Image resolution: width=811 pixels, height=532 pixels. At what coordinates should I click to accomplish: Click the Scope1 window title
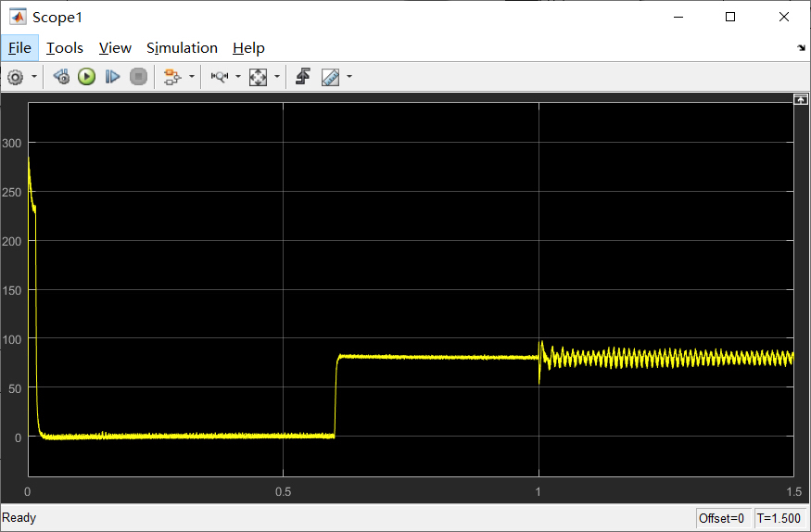(57, 18)
